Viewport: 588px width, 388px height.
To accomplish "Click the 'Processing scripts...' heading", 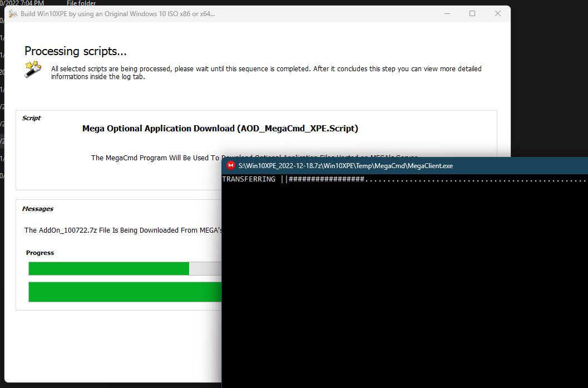I will pyautogui.click(x=75, y=51).
